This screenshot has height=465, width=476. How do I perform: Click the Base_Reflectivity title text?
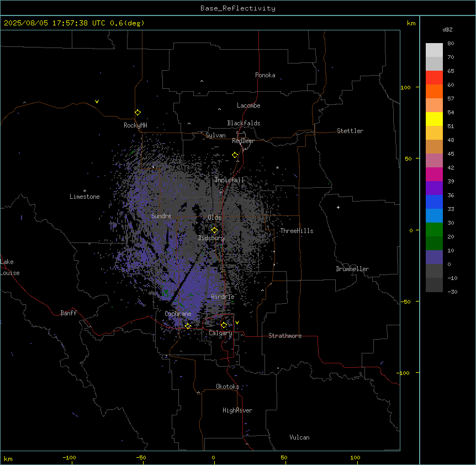pos(238,8)
